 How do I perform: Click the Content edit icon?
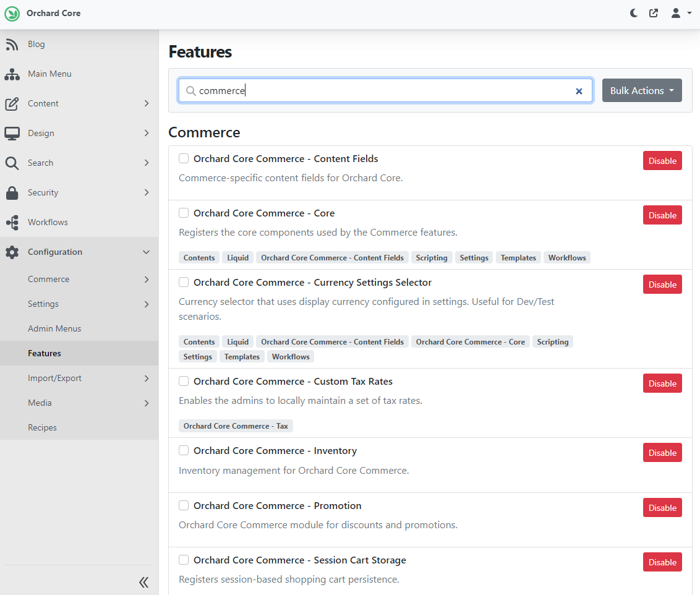coord(12,103)
